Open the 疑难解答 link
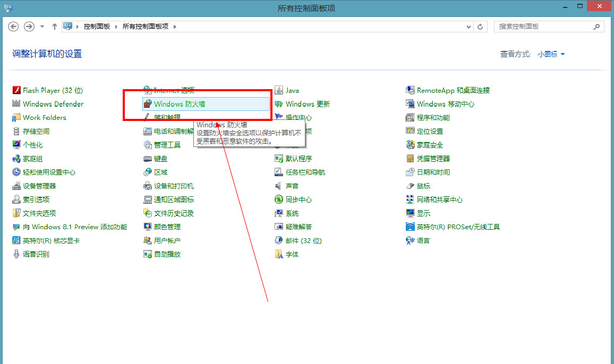Image resolution: width=614 pixels, height=364 pixels. pyautogui.click(x=299, y=227)
